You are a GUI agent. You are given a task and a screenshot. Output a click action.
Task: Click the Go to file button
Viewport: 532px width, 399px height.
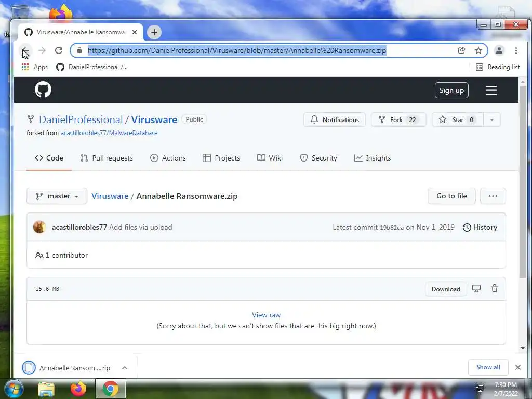[451, 196]
